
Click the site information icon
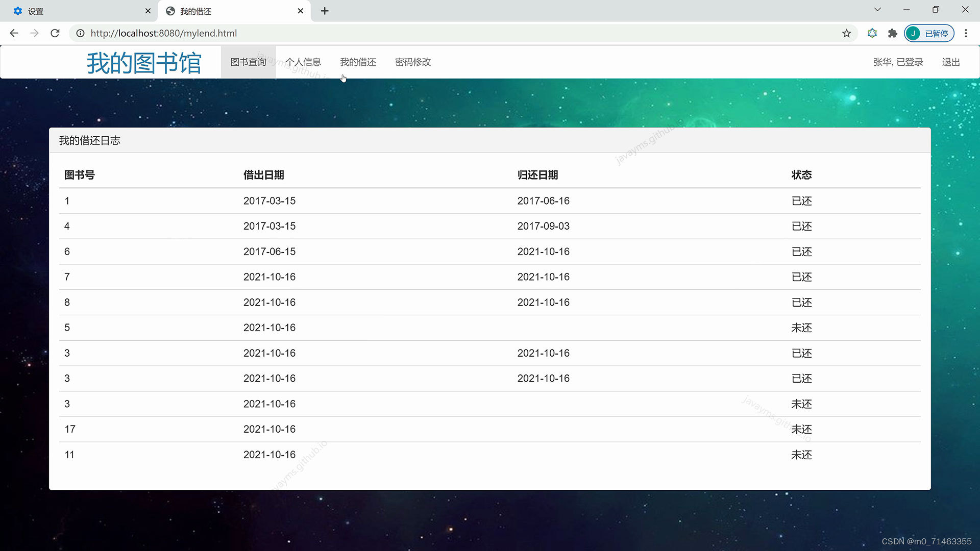pyautogui.click(x=80, y=33)
